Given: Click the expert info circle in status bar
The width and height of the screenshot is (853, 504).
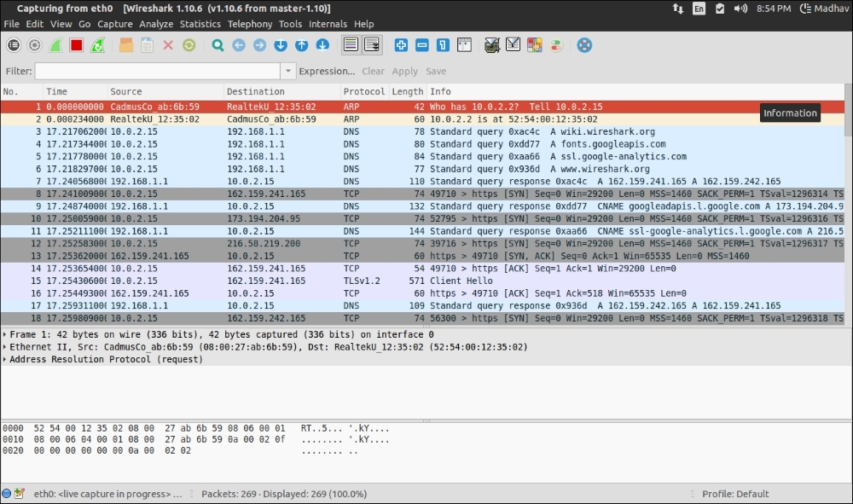Looking at the screenshot, I should point(7,494).
